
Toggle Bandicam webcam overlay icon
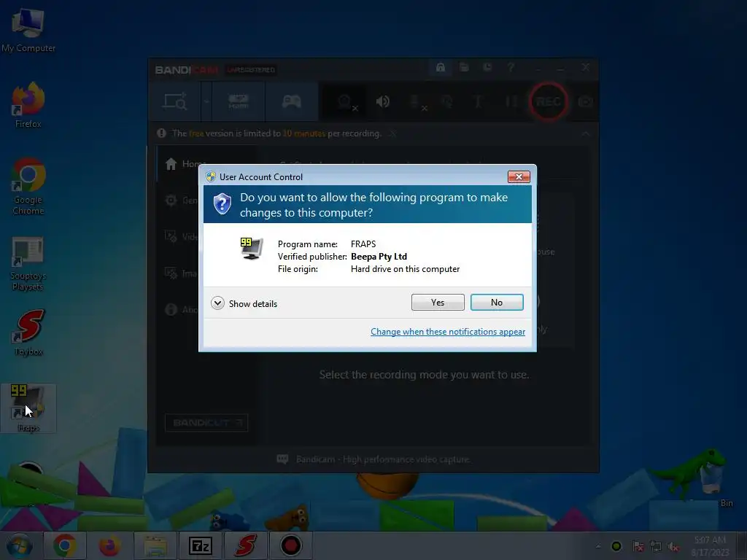pyautogui.click(x=346, y=102)
